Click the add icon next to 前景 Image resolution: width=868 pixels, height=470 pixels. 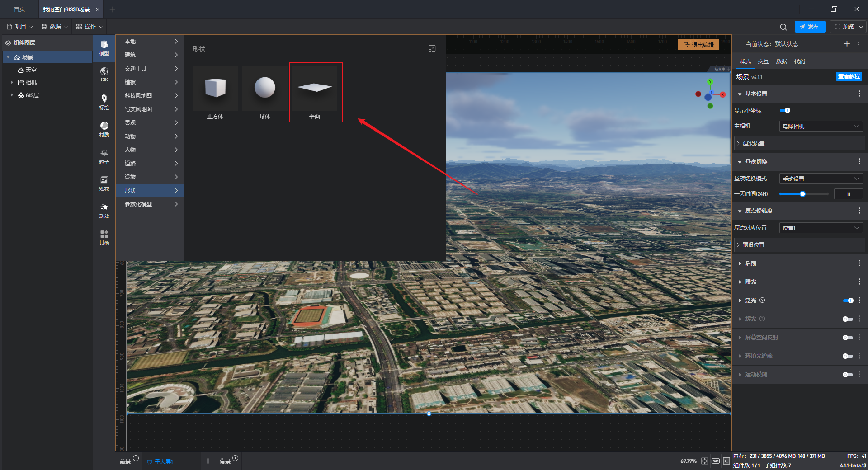136,458
